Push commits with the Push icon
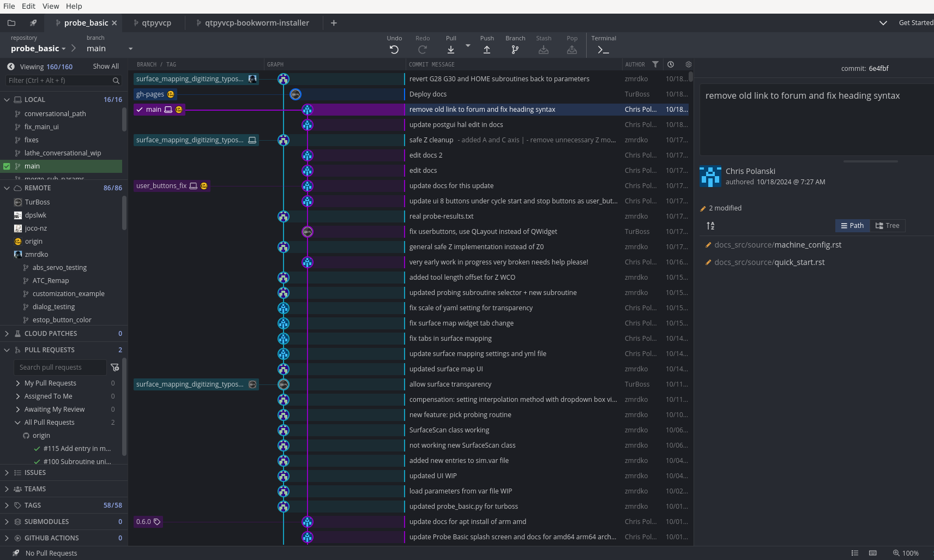 (x=487, y=50)
